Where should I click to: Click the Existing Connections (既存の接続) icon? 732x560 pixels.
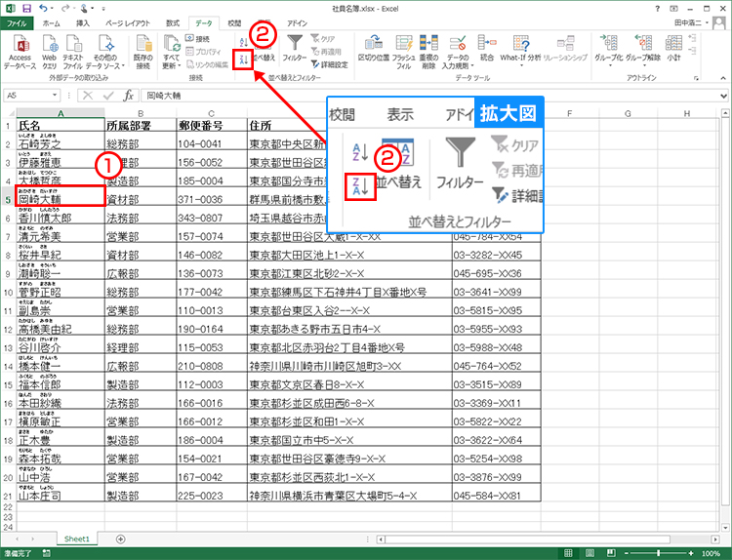pos(142,45)
